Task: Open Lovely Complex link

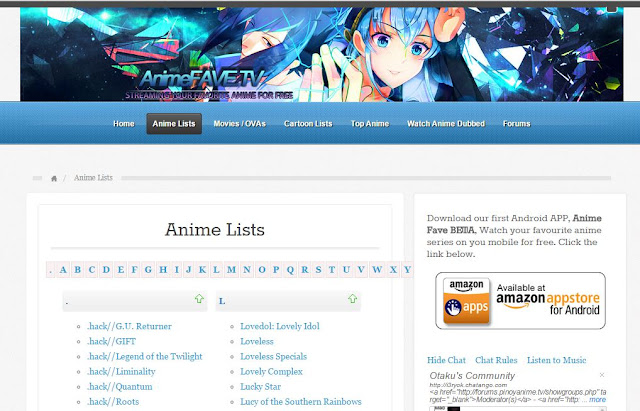Action: (271, 371)
